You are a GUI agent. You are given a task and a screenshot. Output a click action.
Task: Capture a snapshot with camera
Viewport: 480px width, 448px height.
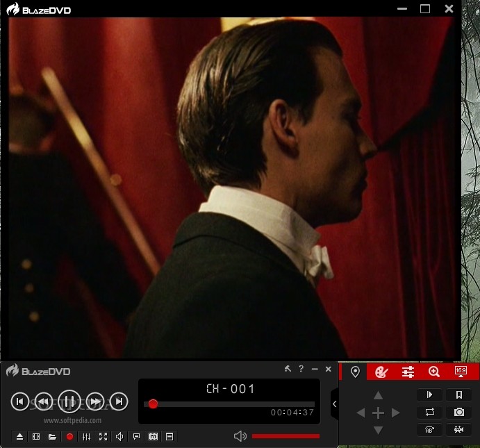coord(459,412)
